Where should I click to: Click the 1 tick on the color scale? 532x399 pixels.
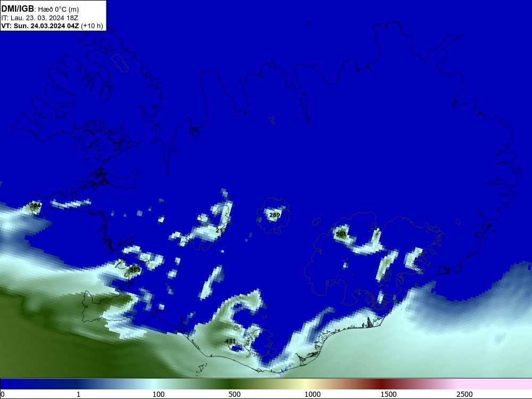pos(78,394)
